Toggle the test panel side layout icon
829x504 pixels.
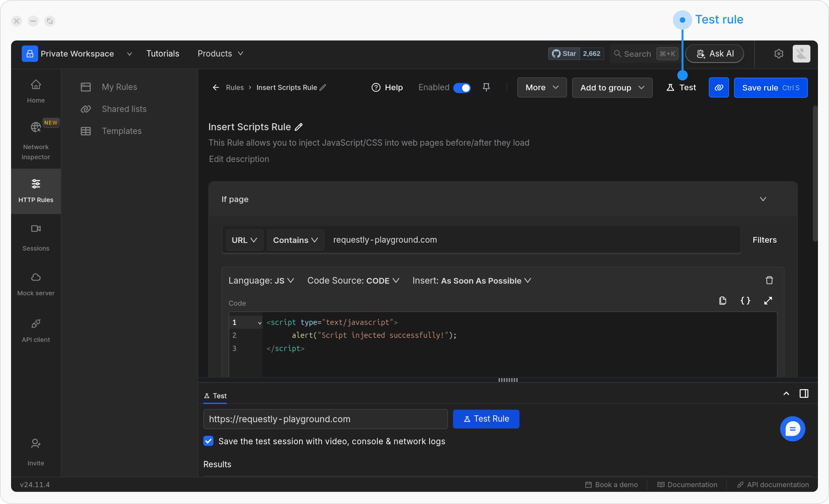[804, 394]
